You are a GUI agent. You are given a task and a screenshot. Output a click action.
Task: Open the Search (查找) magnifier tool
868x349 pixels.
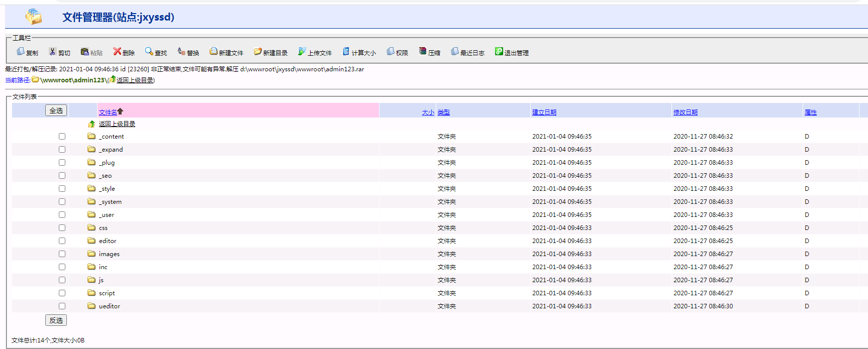tap(149, 52)
